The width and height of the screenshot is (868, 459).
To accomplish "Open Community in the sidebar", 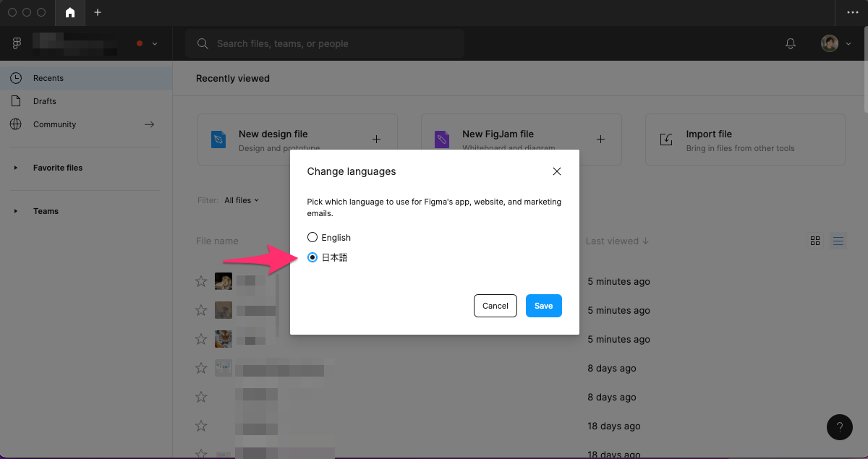I will coord(54,124).
